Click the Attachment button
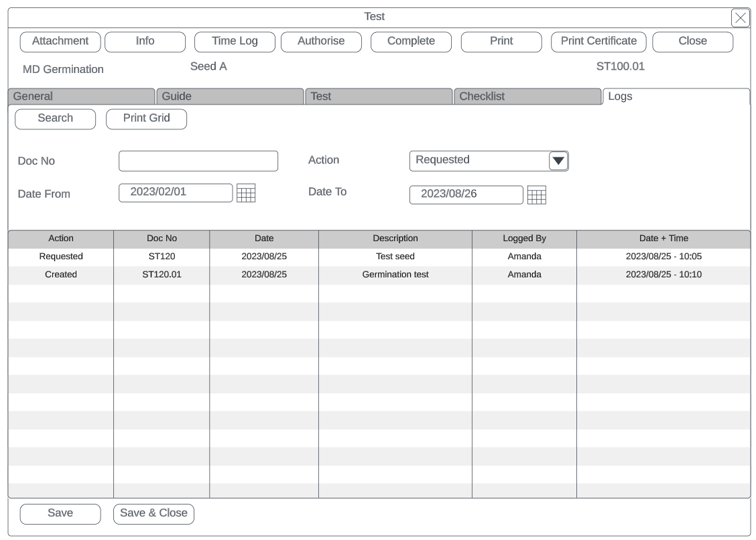Viewport: 756px width, 540px height. [60, 42]
